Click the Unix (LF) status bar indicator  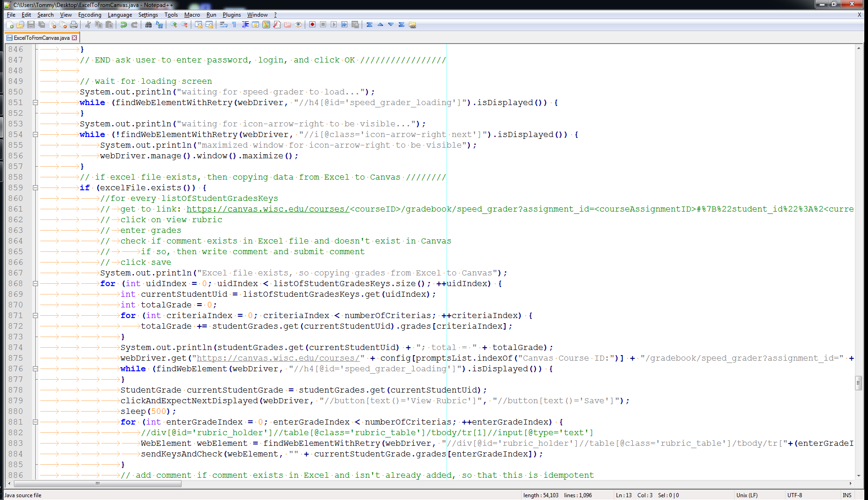[x=747, y=495]
